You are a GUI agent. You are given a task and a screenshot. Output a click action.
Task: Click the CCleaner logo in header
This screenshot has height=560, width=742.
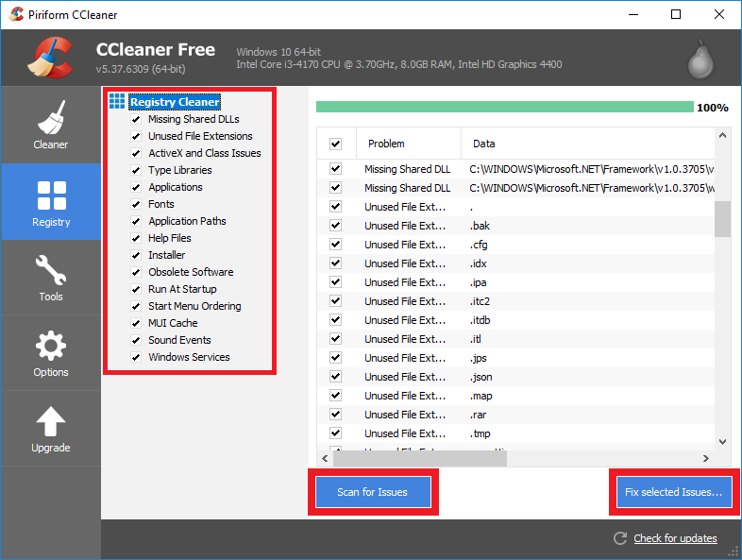[48, 59]
